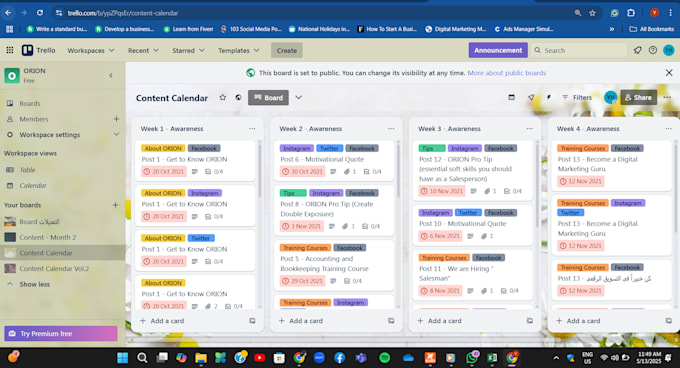Screen dimensions: 680x368
Task: Open Trello notifications icon
Action: tap(638, 50)
